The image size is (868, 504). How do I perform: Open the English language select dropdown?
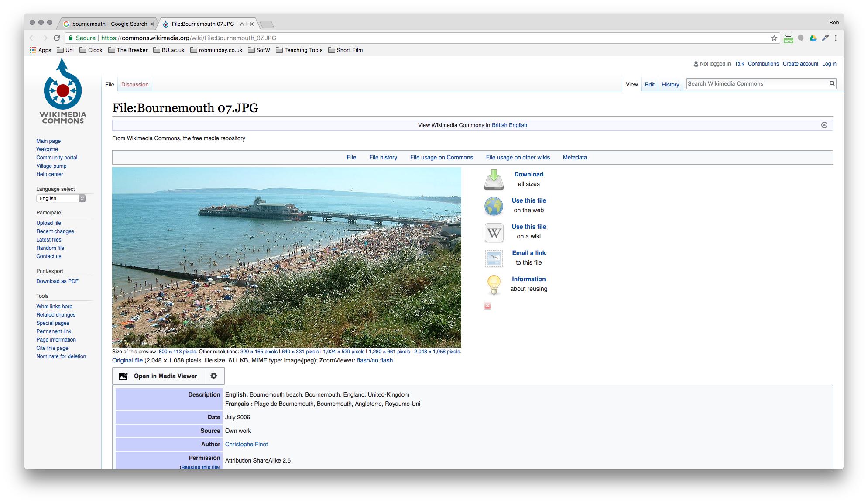pos(61,198)
